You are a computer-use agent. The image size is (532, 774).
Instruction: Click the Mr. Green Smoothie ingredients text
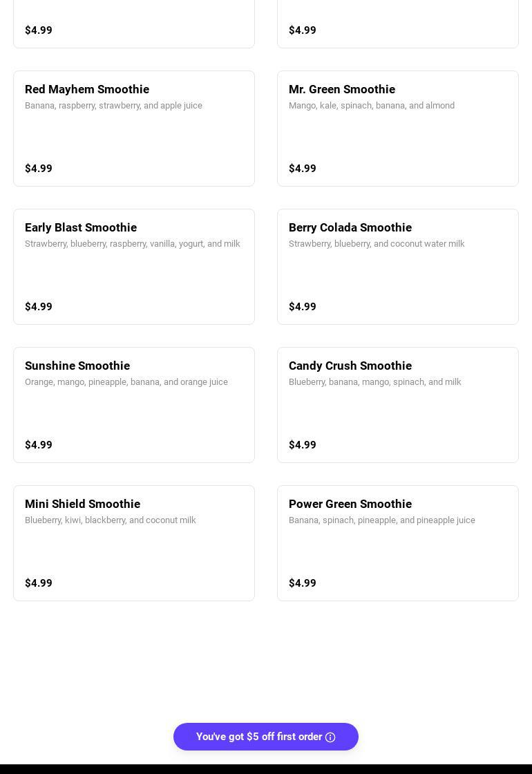coord(372,106)
